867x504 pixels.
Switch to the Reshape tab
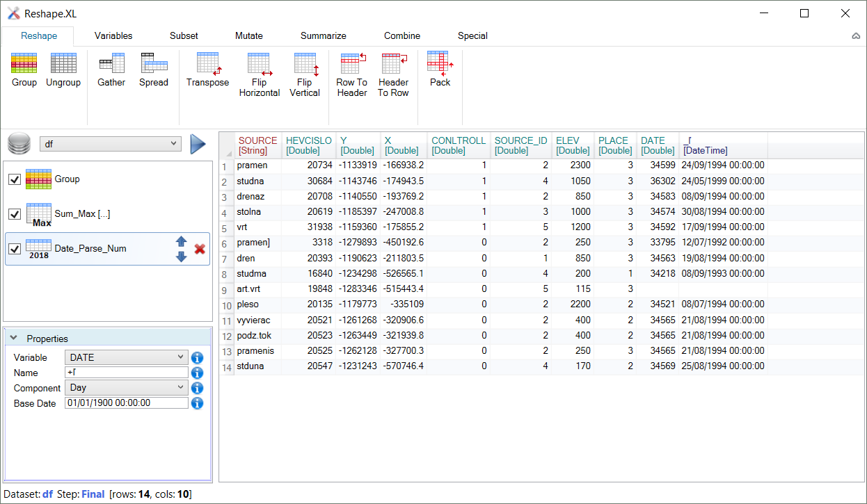39,35
